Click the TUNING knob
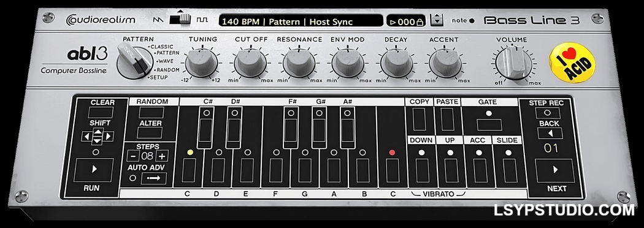The image size is (644, 228). pos(201,63)
